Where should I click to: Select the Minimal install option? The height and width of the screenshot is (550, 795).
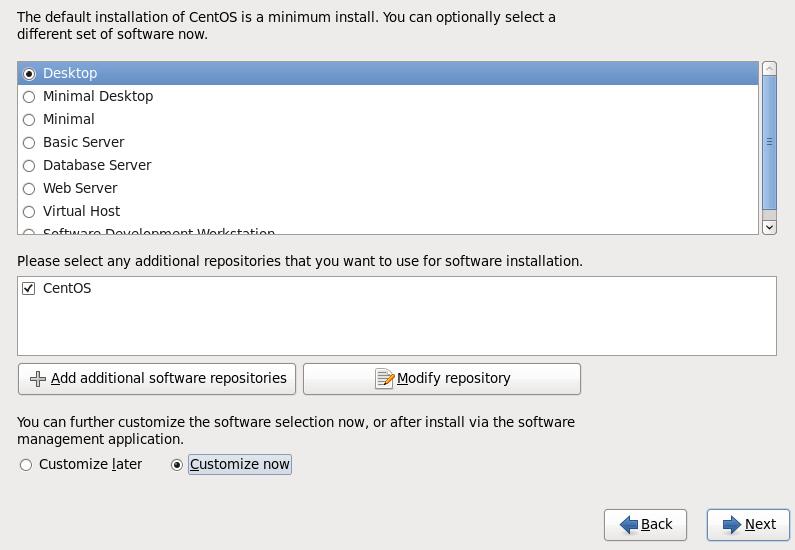pos(29,120)
